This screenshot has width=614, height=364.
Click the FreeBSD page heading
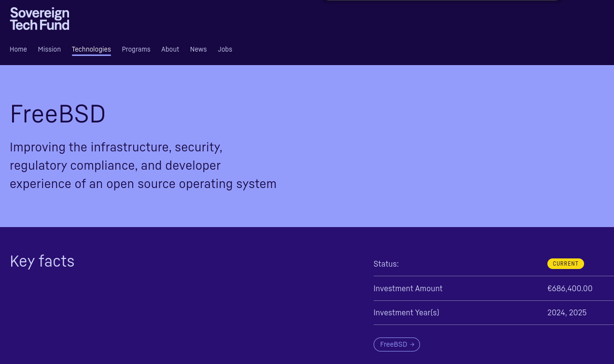tap(57, 114)
